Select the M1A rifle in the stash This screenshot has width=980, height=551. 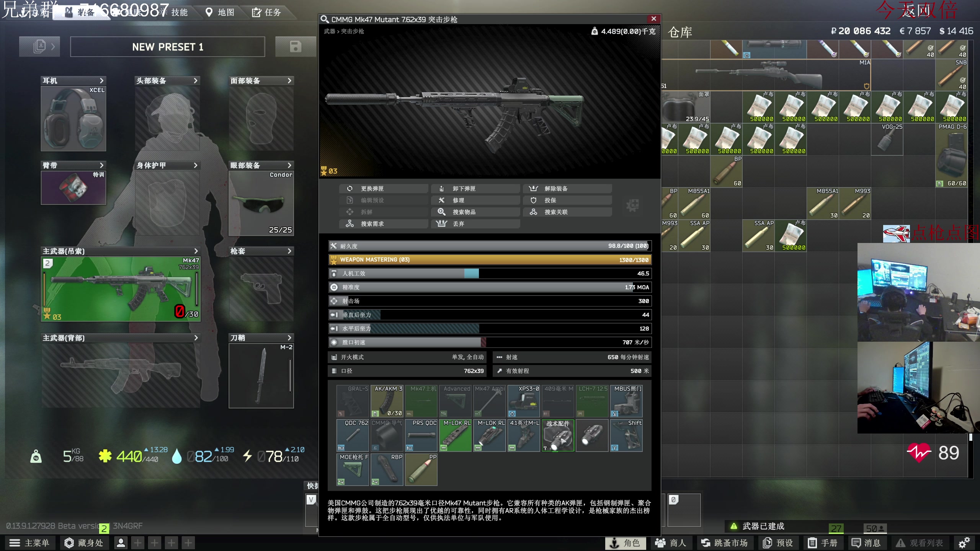(x=766, y=75)
